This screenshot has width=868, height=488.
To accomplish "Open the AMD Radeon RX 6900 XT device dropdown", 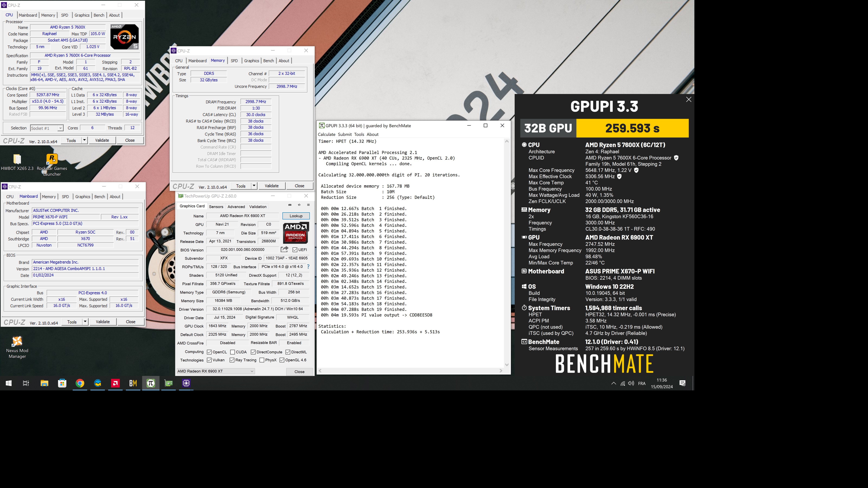I will pyautogui.click(x=216, y=371).
